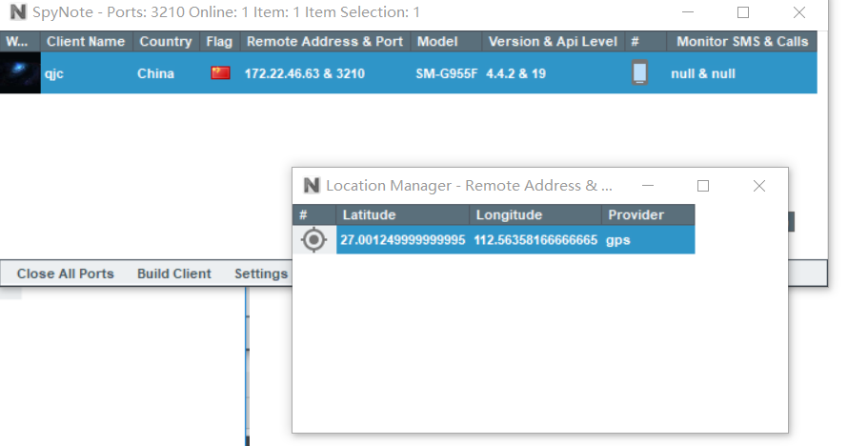The width and height of the screenshot is (868, 446).
Task: Click the Flag column header
Action: point(219,42)
